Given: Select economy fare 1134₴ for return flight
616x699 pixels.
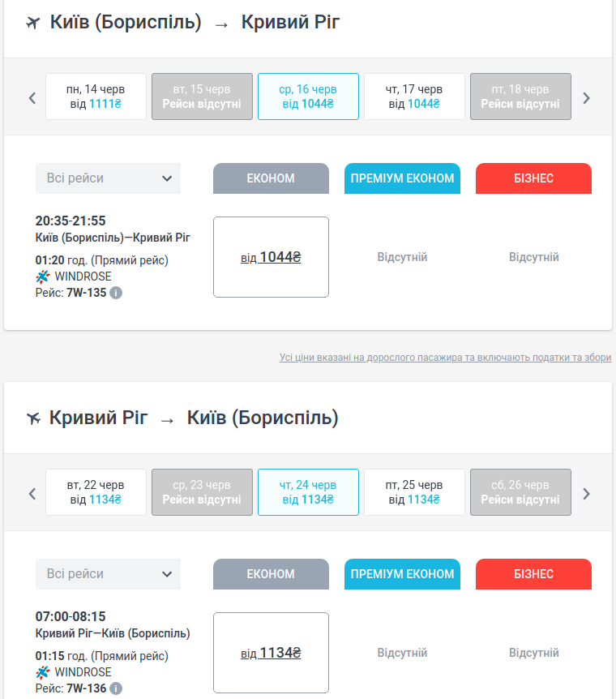Looking at the screenshot, I should pyautogui.click(x=271, y=653).
